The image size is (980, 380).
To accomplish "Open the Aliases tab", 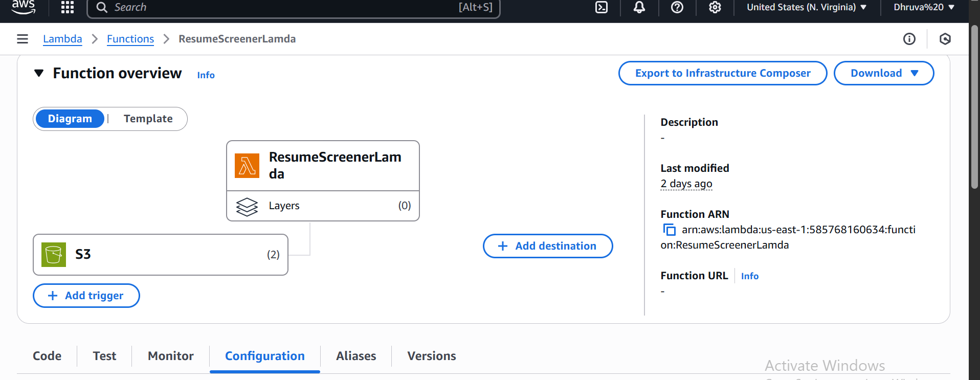I will click(x=356, y=356).
